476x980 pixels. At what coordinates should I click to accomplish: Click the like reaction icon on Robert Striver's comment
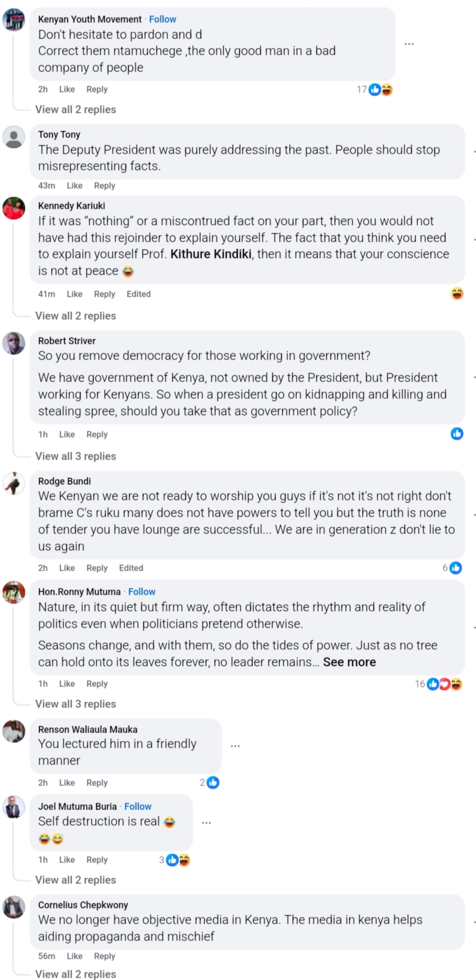point(457,434)
